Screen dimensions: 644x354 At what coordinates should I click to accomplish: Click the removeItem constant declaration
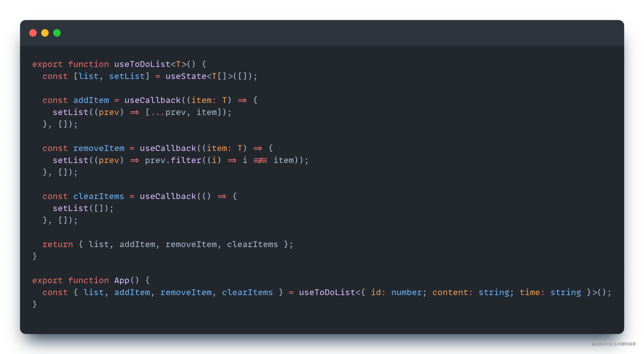[x=99, y=148]
